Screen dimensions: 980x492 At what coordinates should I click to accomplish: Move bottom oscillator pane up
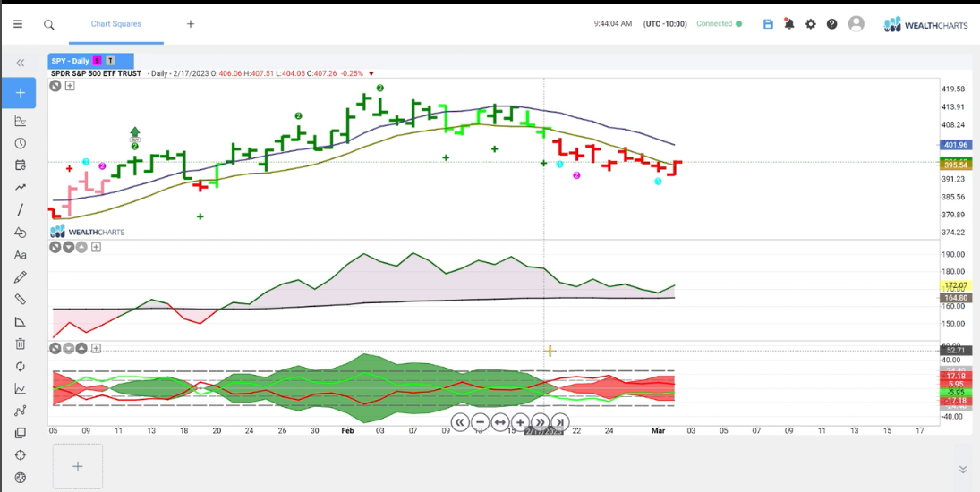[81, 348]
